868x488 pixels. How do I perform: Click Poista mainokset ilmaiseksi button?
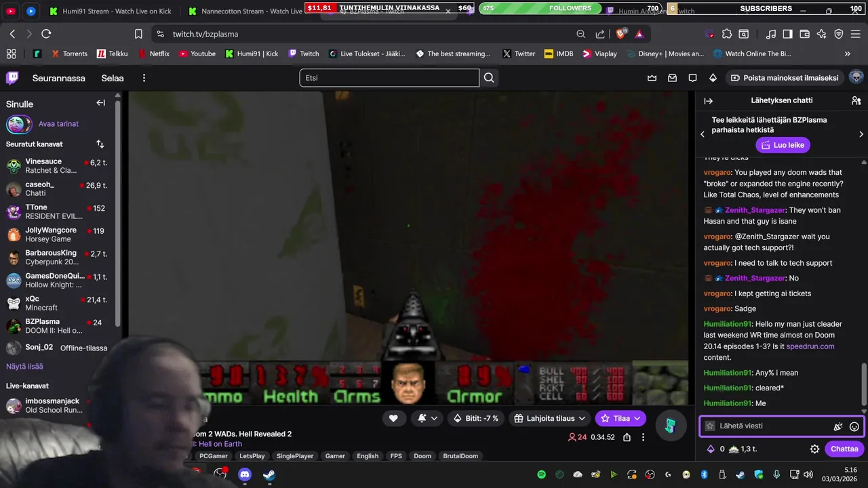[x=785, y=78]
